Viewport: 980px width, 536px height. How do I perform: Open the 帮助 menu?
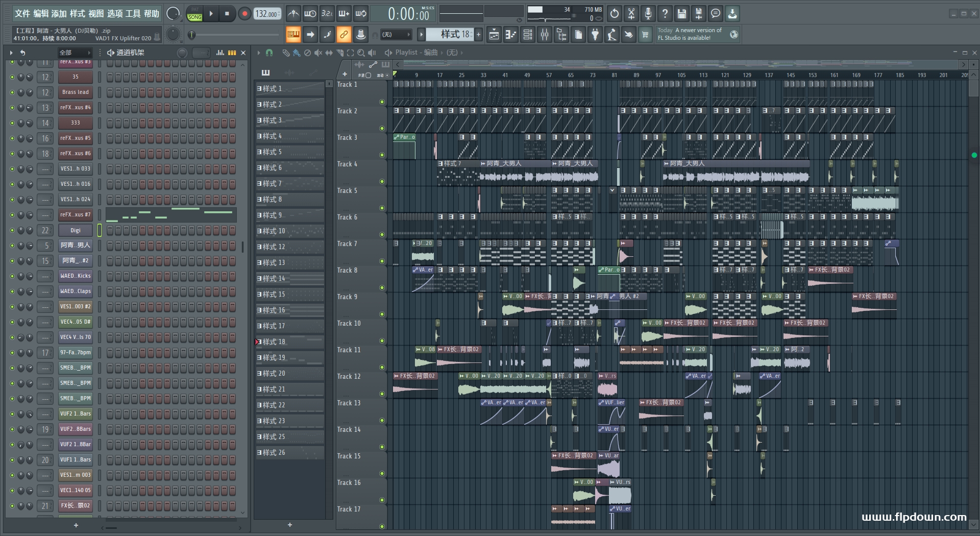click(152, 14)
